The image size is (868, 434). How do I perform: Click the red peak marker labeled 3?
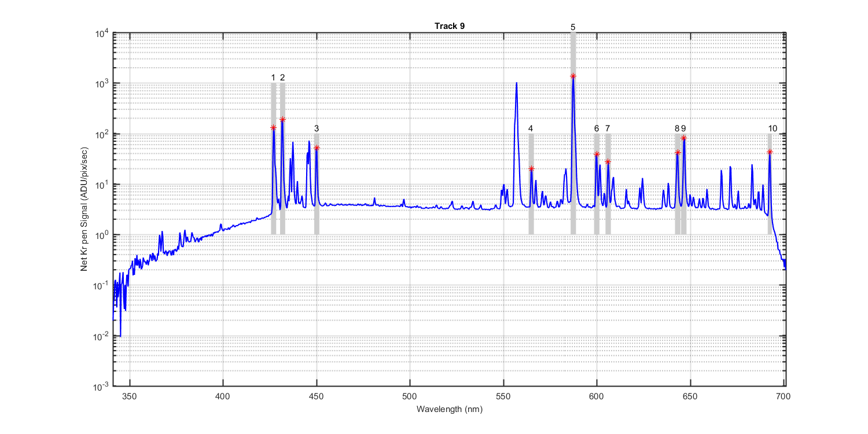click(317, 148)
